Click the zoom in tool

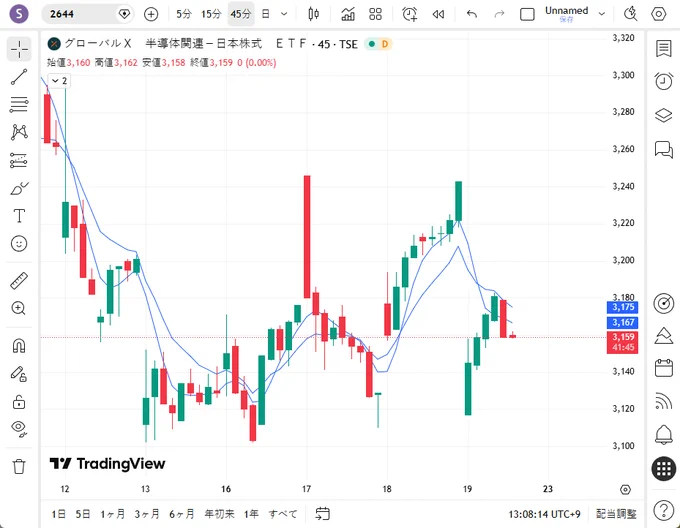coord(19,308)
